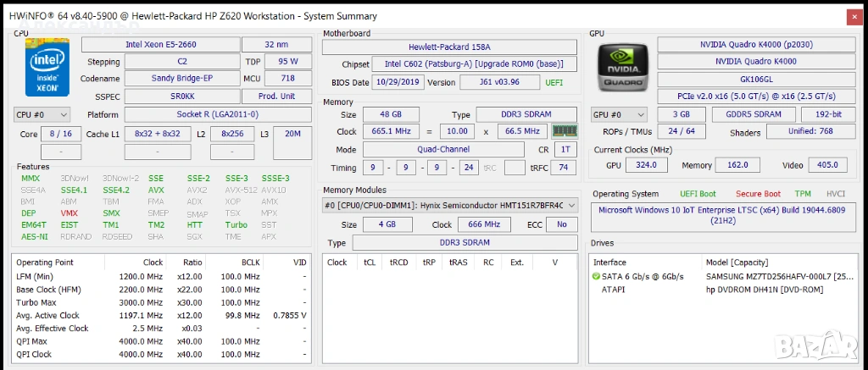Select the SAMSUNG MZ7TD256HAFV drive entry
This screenshot has height=370, width=868.
[x=773, y=277]
